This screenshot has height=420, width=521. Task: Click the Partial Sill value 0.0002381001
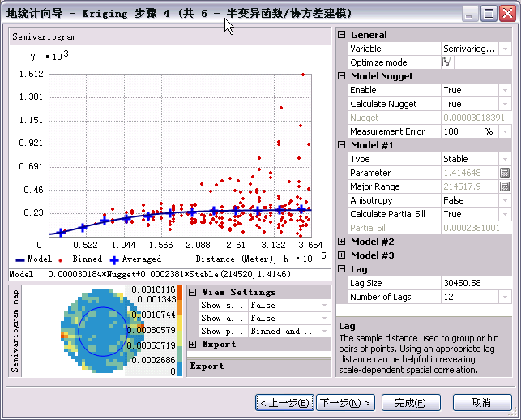click(x=472, y=228)
